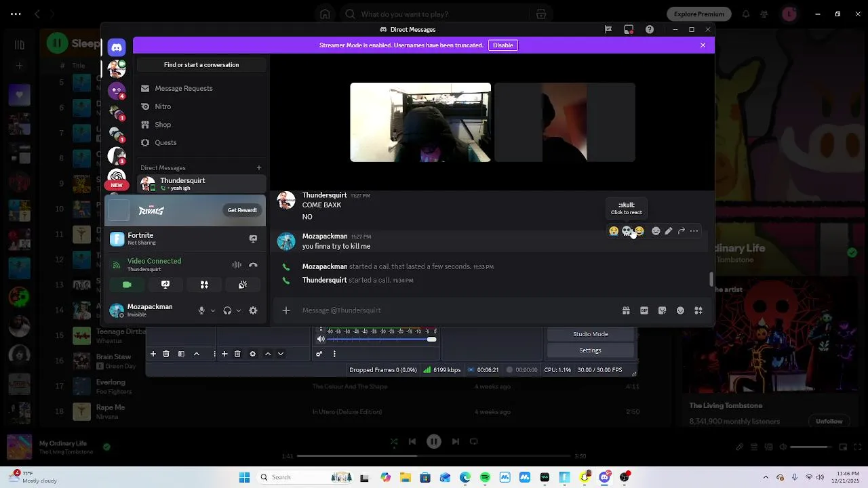
Task: Click the plus attach button in message bar
Action: 286,310
